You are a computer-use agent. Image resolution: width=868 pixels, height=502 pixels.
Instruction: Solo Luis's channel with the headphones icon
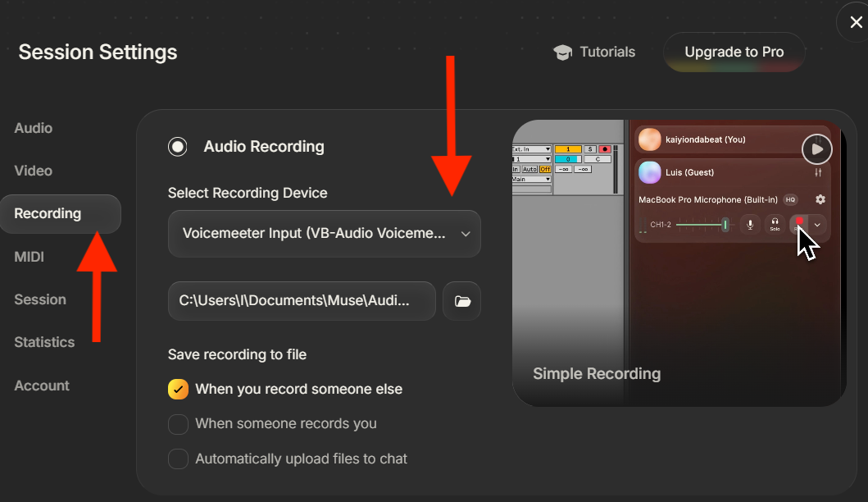[x=775, y=224]
